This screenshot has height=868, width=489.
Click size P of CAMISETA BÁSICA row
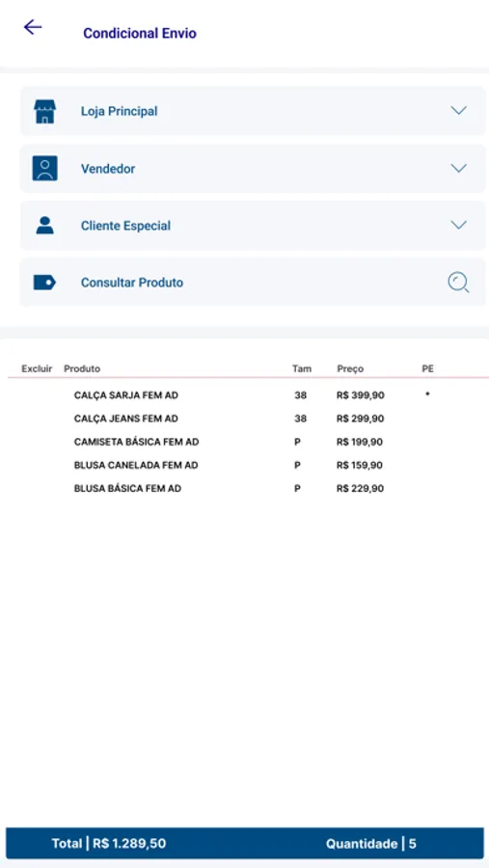[298, 442]
